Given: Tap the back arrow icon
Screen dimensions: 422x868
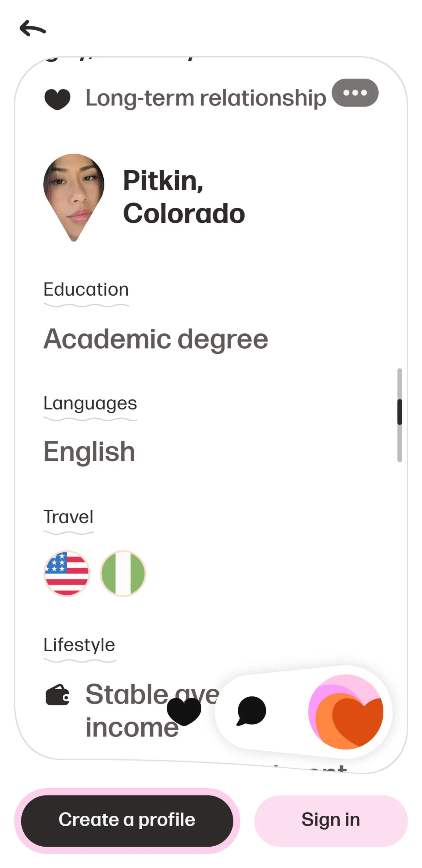Looking at the screenshot, I should 33,28.
